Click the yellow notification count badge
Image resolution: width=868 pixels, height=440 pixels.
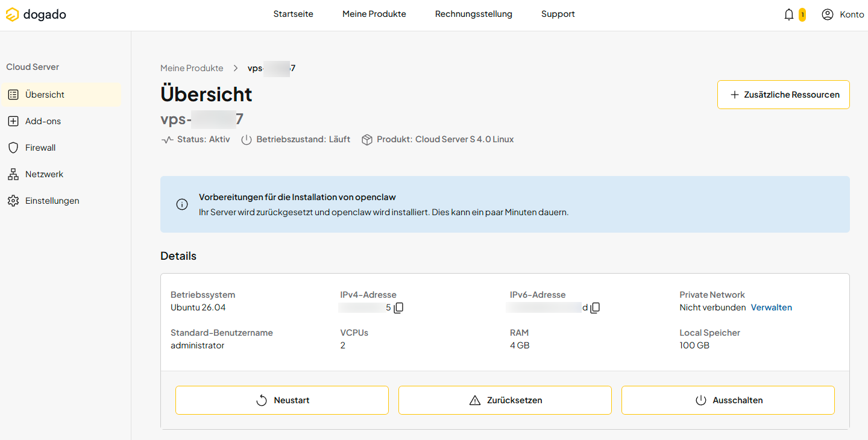tap(802, 14)
